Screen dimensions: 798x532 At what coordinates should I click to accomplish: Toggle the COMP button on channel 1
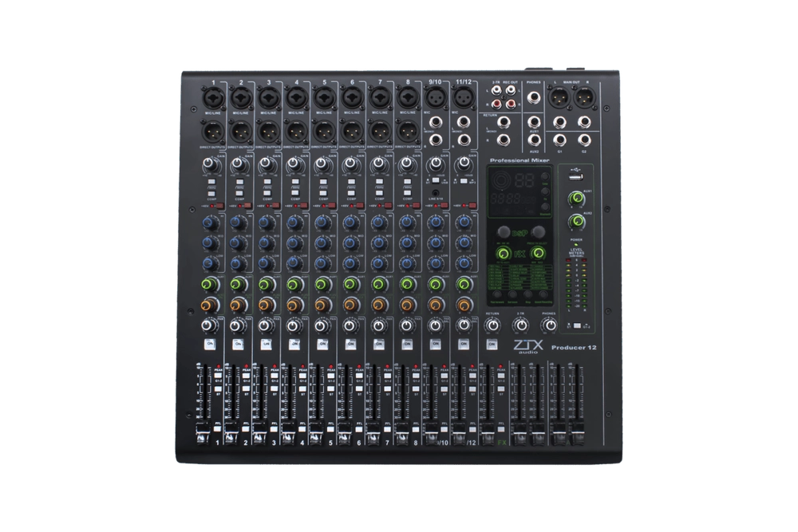[211, 195]
